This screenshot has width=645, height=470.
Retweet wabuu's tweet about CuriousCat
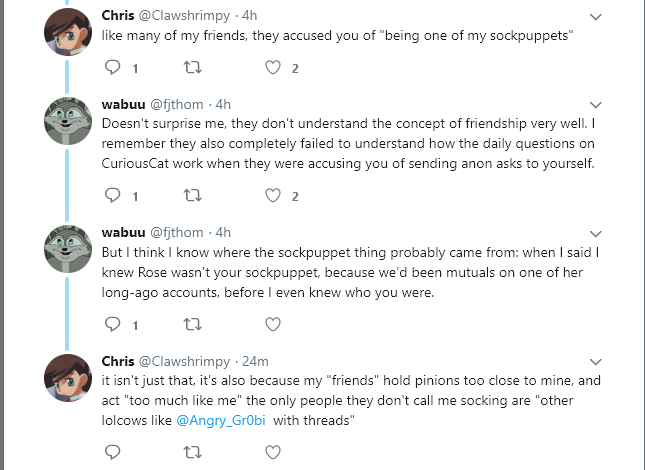[193, 195]
